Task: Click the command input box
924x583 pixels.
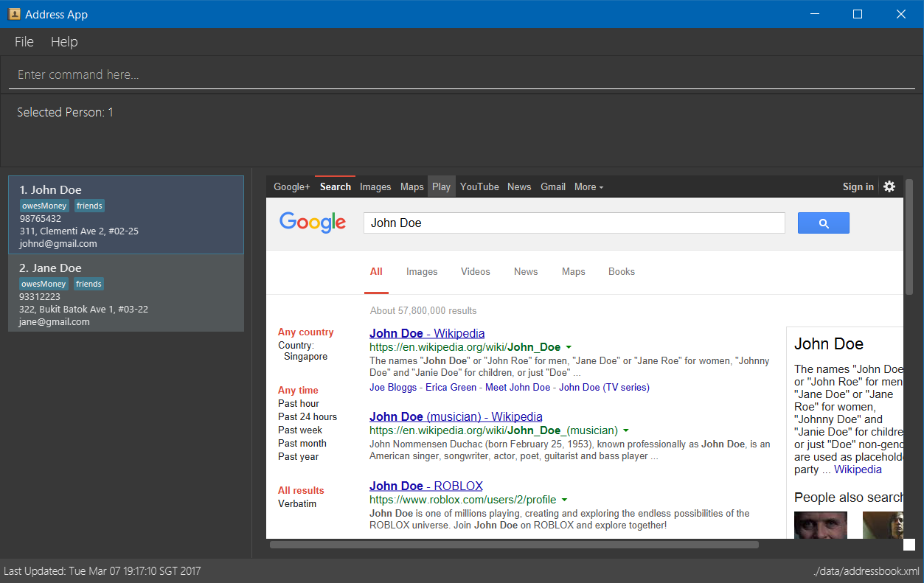Action: (462, 75)
